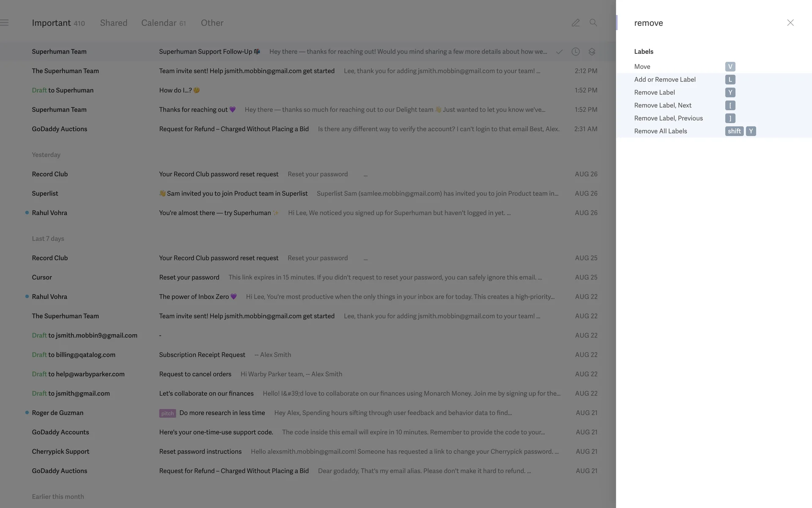
Task: Select Add or Remove Label command
Action: click(665, 80)
